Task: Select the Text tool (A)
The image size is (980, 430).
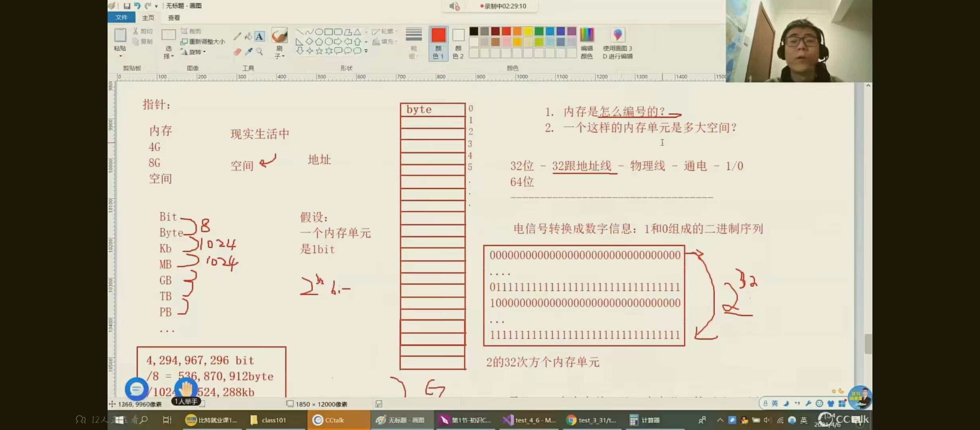Action: point(259,36)
